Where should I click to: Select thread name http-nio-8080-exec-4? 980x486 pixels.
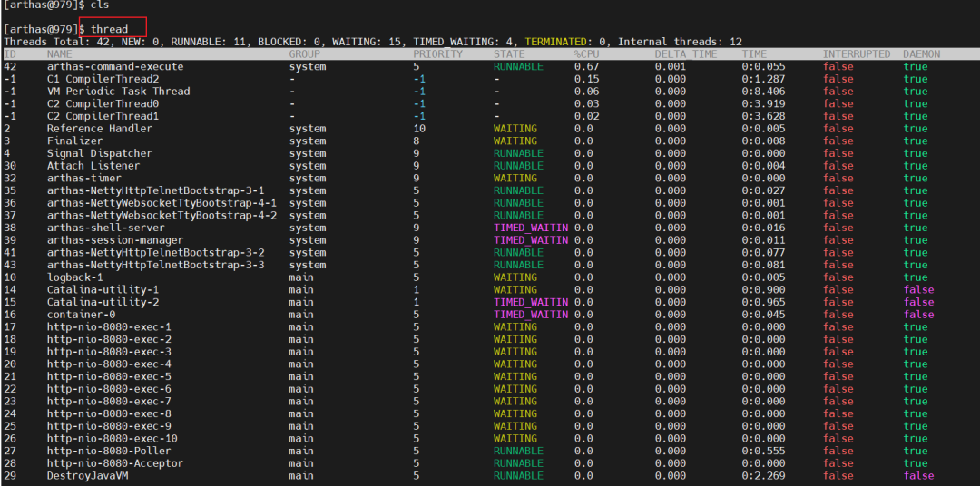tap(109, 364)
